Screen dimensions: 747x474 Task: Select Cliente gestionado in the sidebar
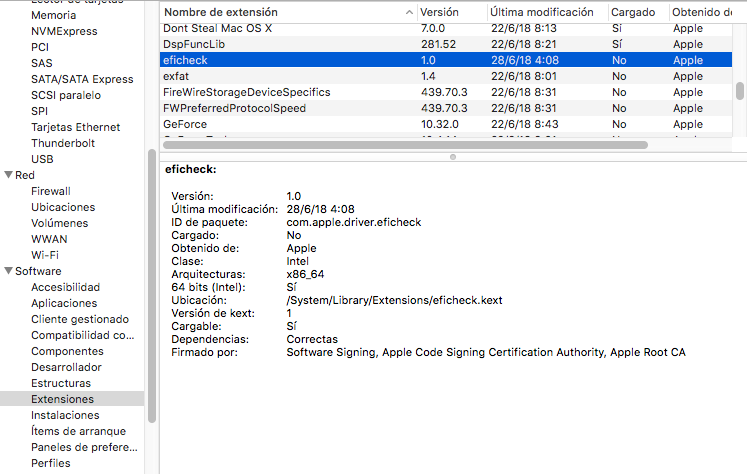tap(80, 319)
